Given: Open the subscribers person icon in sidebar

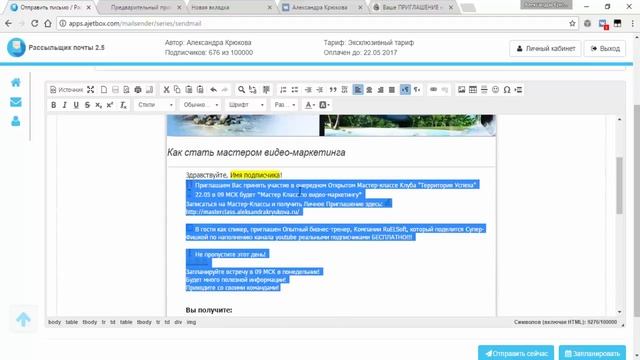Looking at the screenshot, I should pyautogui.click(x=16, y=121).
